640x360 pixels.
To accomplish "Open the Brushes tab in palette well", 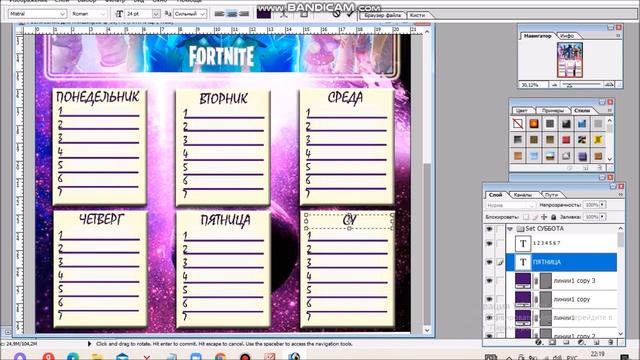I will (x=417, y=15).
